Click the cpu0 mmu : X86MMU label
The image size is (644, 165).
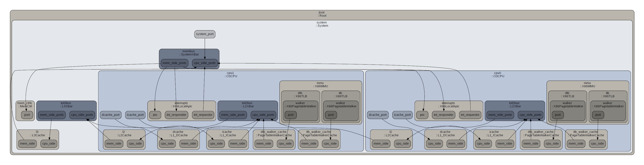[x=587, y=85]
